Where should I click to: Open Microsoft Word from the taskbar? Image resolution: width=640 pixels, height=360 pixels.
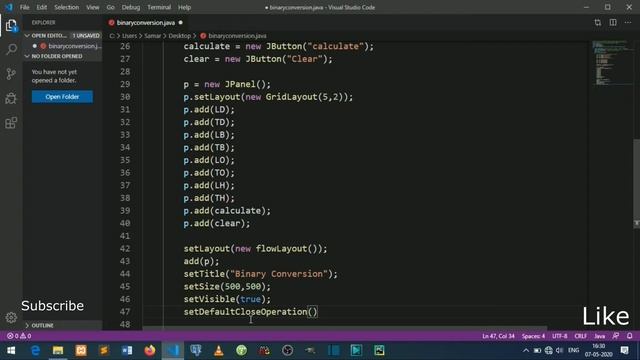[x=127, y=350]
